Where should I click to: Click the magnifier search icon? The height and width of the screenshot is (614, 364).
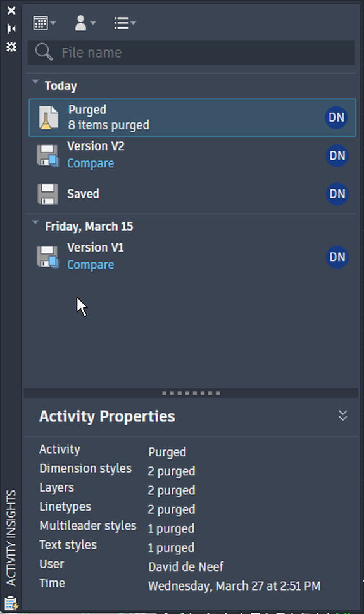(x=44, y=52)
